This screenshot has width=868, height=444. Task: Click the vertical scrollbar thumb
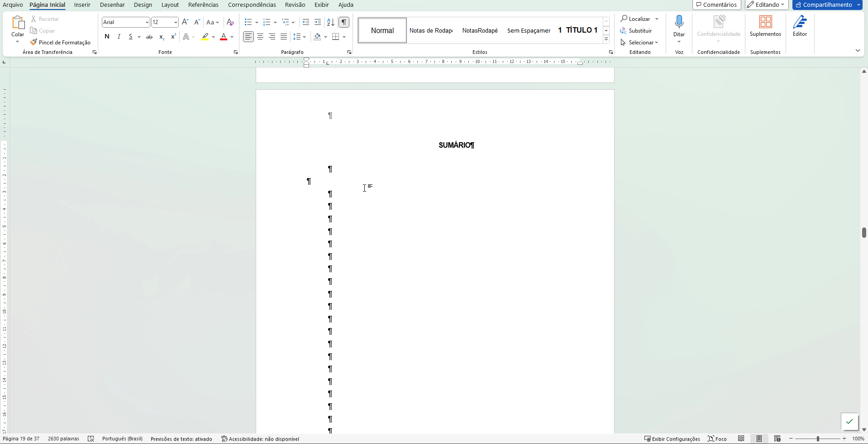tap(864, 232)
